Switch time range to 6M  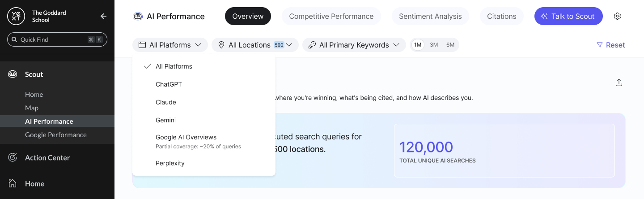pyautogui.click(x=450, y=45)
